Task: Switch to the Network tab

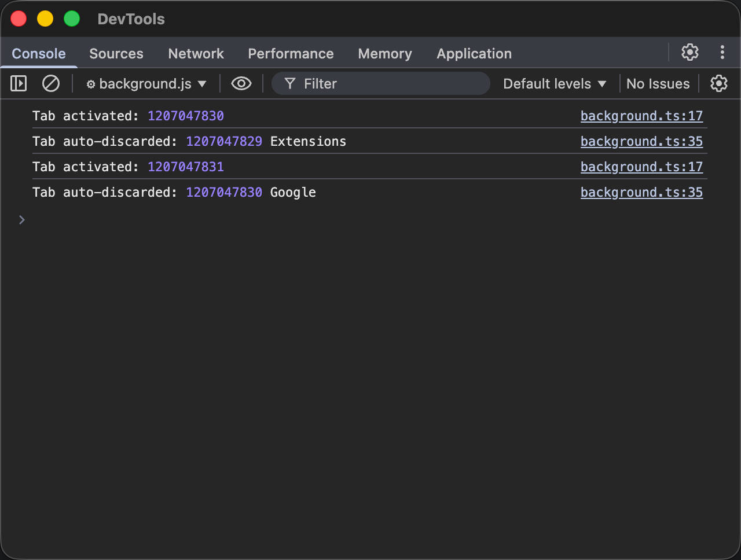Action: 196,54
